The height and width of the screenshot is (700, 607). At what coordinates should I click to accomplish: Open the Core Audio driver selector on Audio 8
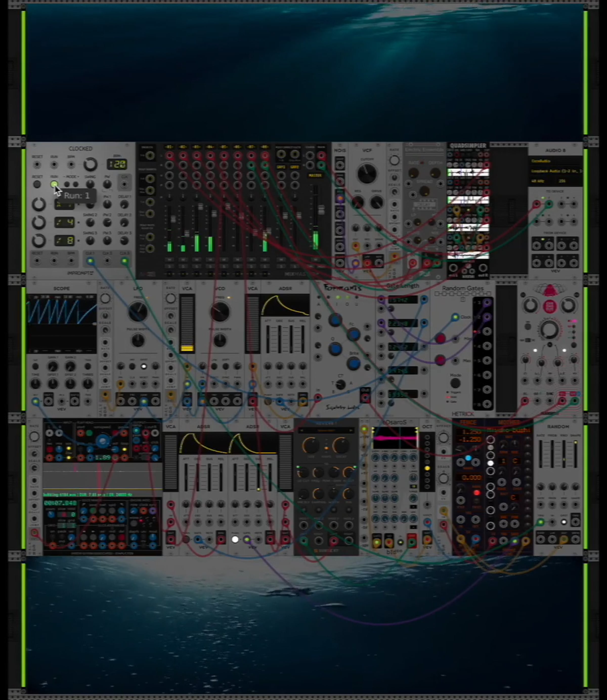(x=555, y=161)
